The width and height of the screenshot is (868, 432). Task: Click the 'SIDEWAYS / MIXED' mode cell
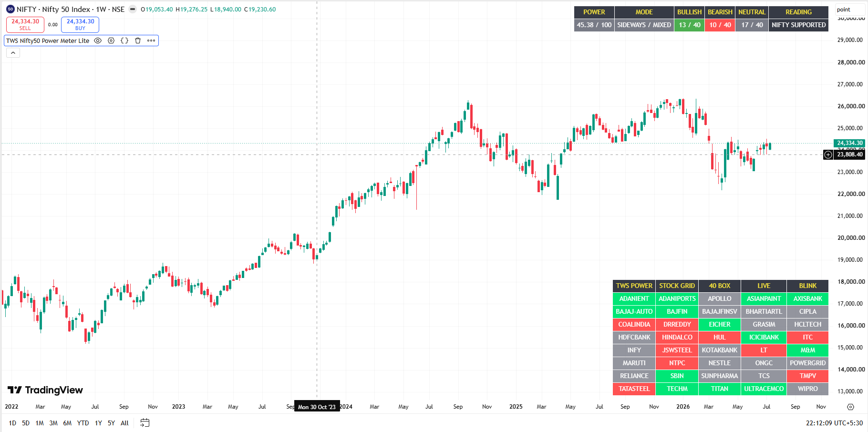[x=644, y=25]
